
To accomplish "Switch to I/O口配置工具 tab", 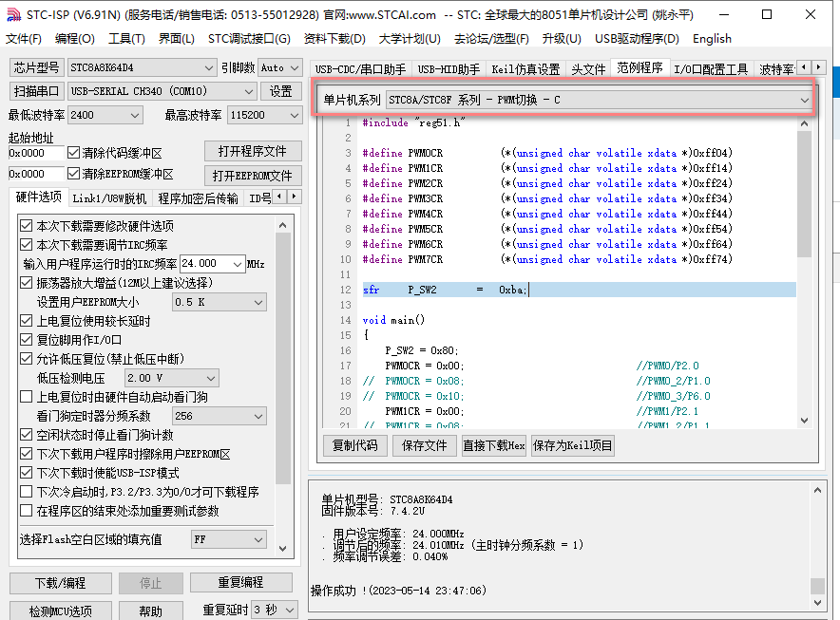I will [x=711, y=69].
